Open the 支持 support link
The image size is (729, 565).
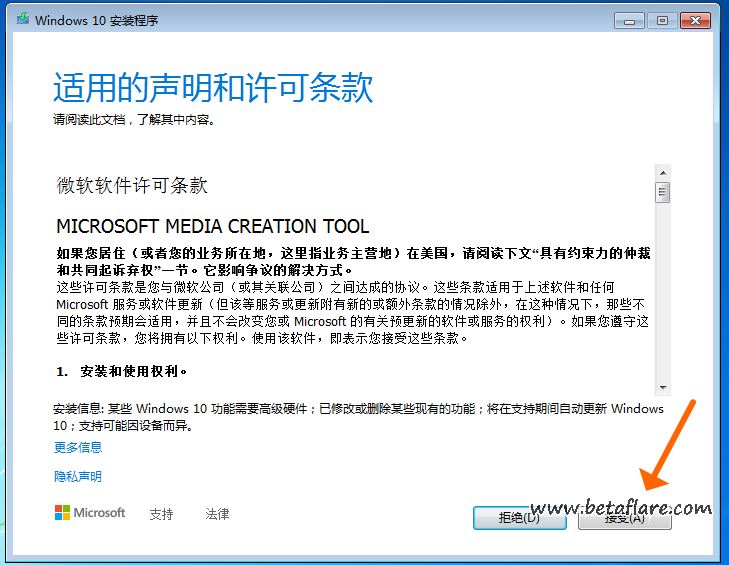[x=161, y=514]
